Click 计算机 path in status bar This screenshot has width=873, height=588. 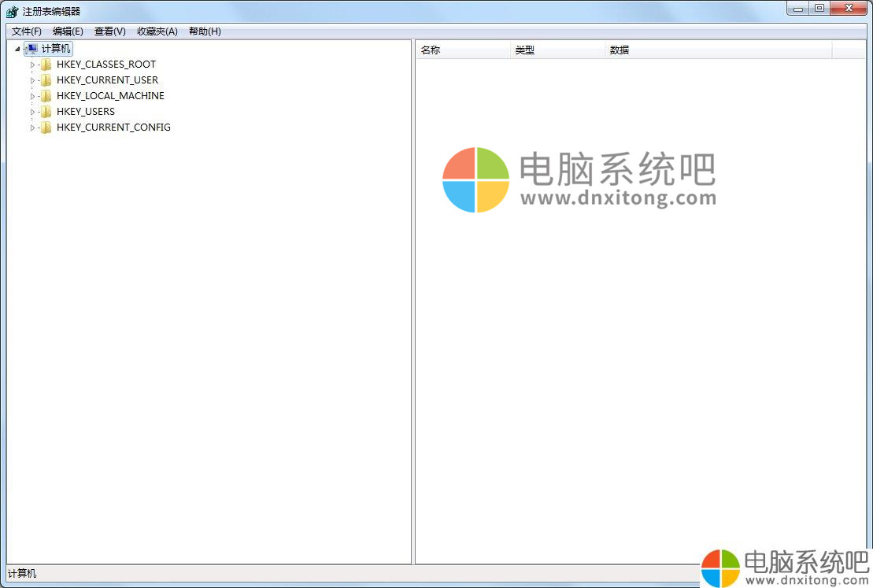point(22,574)
